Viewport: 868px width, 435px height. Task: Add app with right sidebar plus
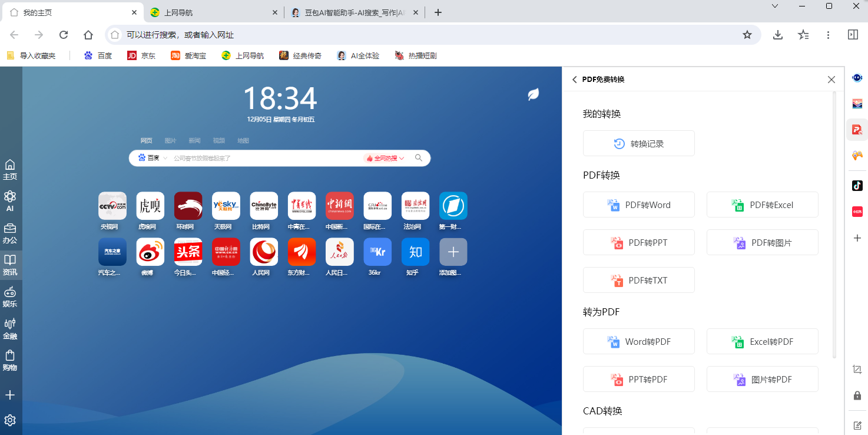pyautogui.click(x=857, y=238)
